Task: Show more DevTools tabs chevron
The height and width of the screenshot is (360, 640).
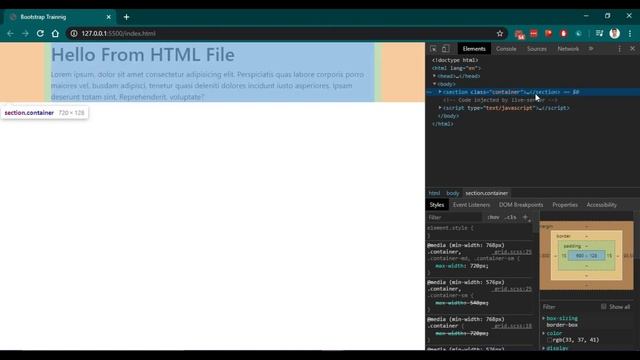Action: [591, 49]
